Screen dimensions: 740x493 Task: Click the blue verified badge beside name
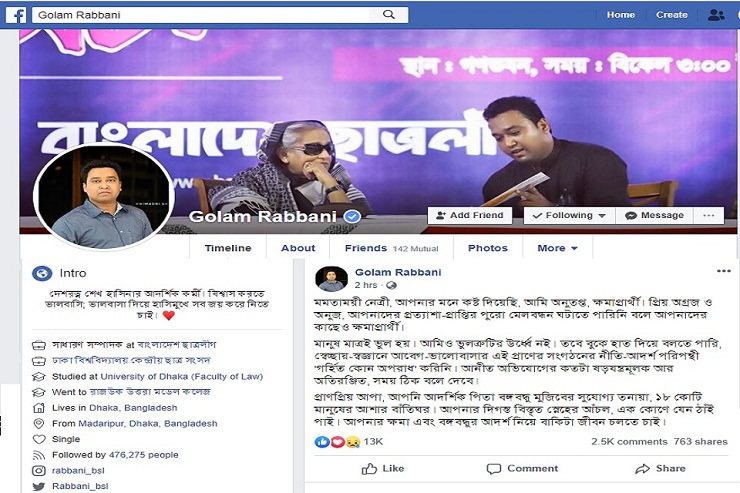[x=352, y=217]
